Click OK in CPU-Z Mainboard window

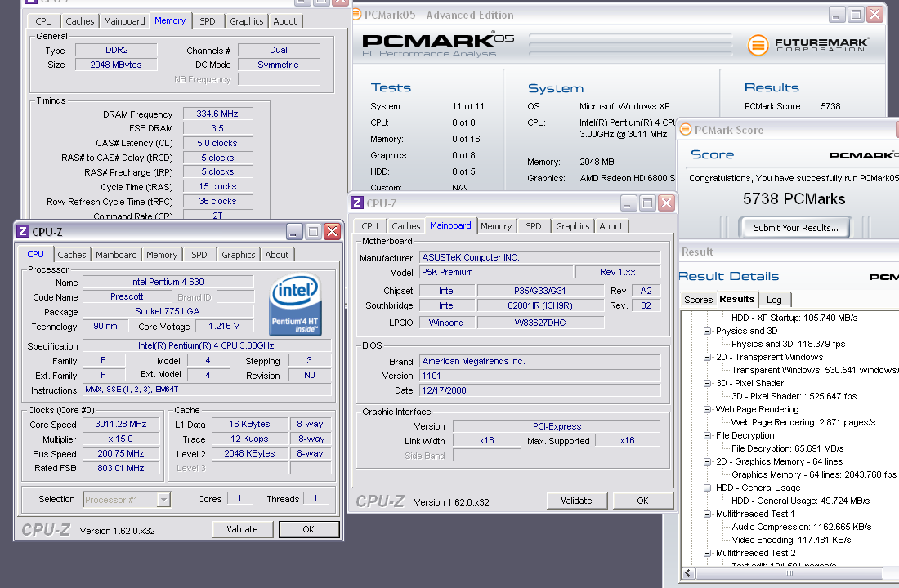pos(642,501)
